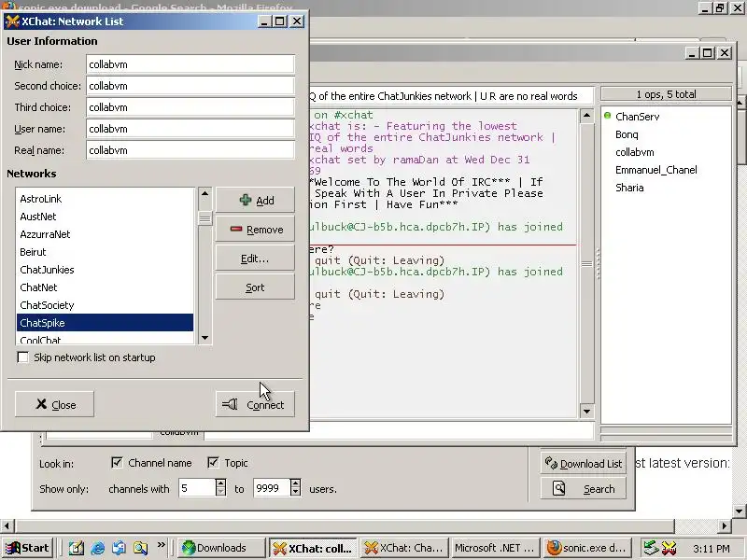Image resolution: width=747 pixels, height=560 pixels.
Task: Click chat text area scroll up arrow
Action: click(587, 116)
